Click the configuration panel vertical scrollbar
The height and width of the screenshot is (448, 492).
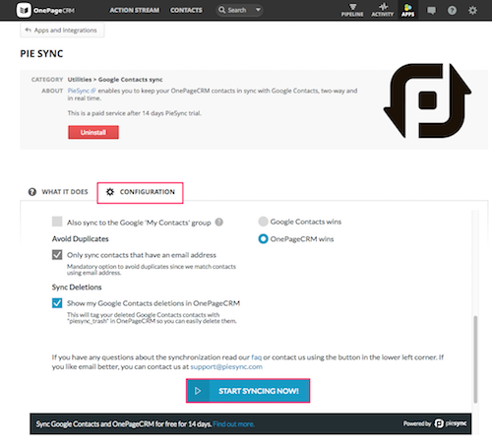pos(475,359)
